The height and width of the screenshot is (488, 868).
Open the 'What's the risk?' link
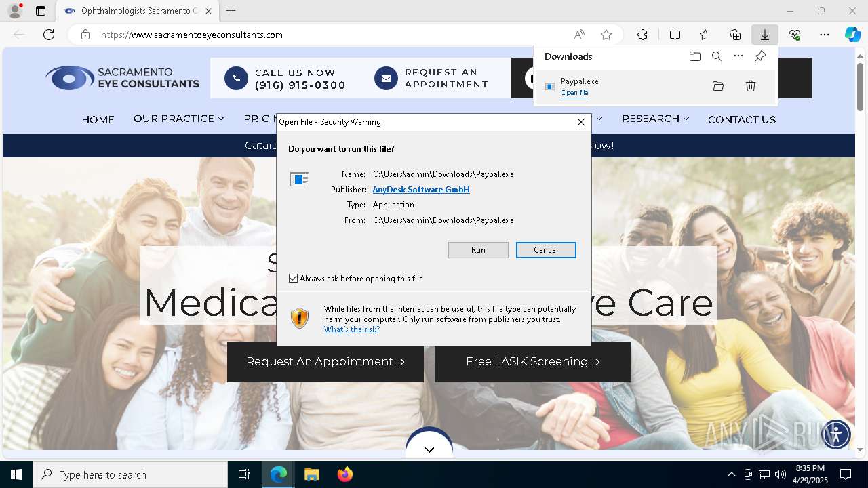pos(352,329)
